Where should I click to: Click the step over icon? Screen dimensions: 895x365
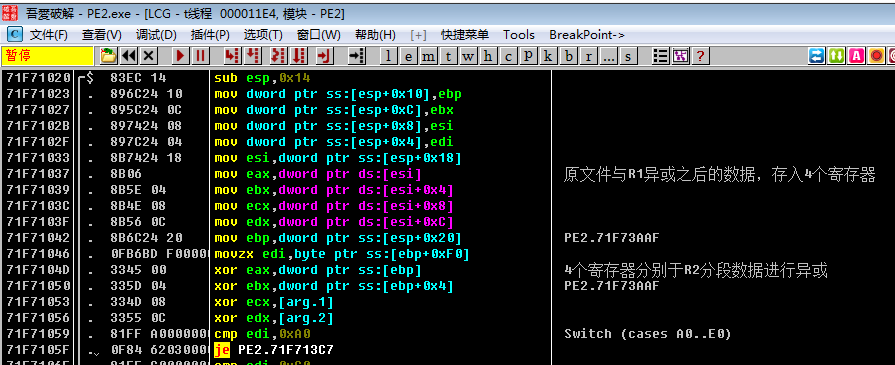252,55
